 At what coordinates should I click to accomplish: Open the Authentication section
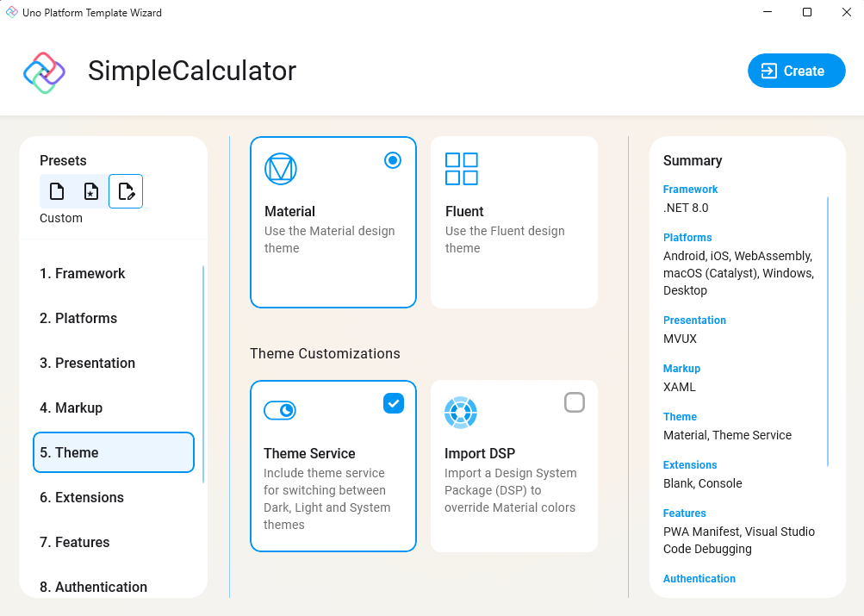click(x=93, y=587)
